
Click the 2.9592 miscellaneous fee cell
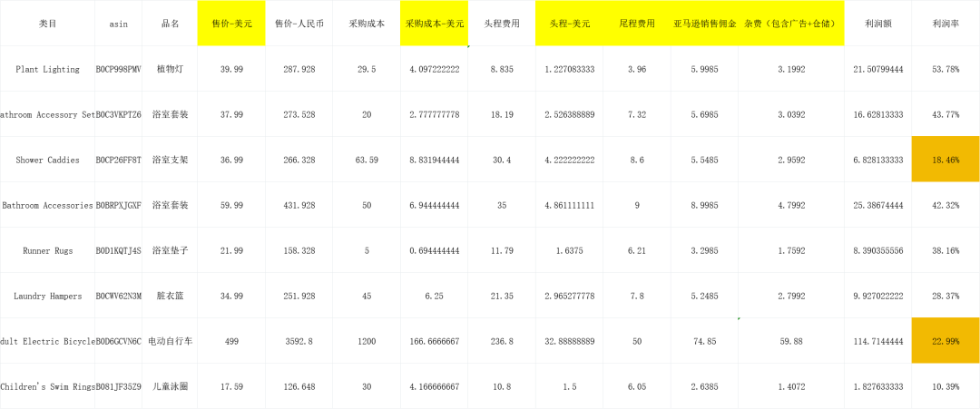[x=791, y=160]
